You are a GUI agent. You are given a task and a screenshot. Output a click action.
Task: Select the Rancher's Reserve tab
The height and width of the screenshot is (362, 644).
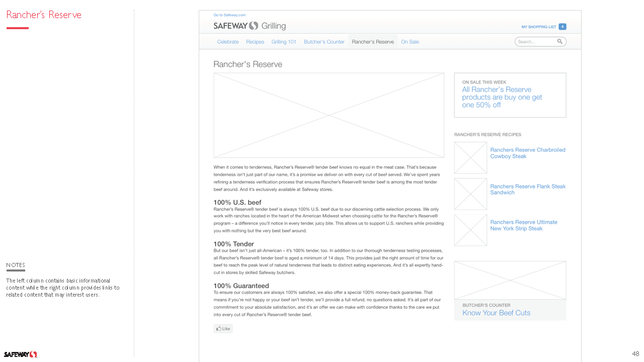pos(373,42)
